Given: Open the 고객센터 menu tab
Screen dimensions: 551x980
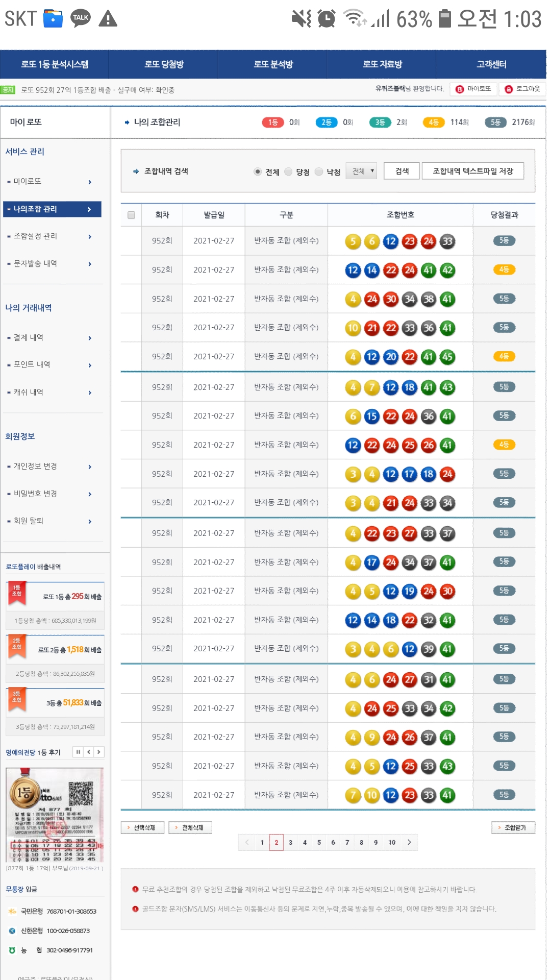Looking at the screenshot, I should click(491, 64).
